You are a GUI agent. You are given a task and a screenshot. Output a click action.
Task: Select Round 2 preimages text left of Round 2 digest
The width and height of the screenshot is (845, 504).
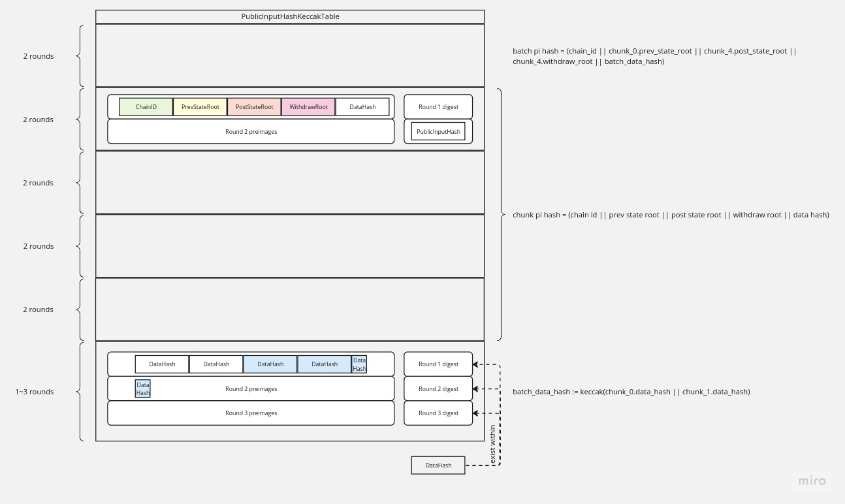tap(251, 389)
